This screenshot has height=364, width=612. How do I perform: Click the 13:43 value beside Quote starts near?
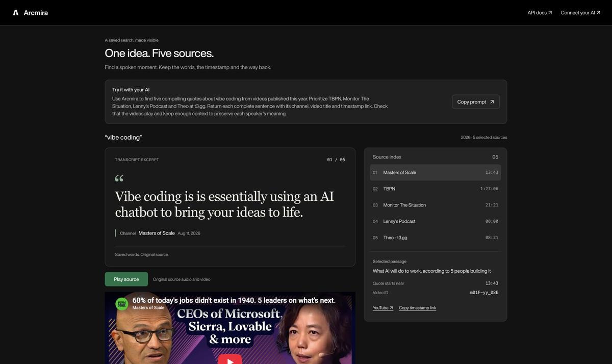pos(492,283)
